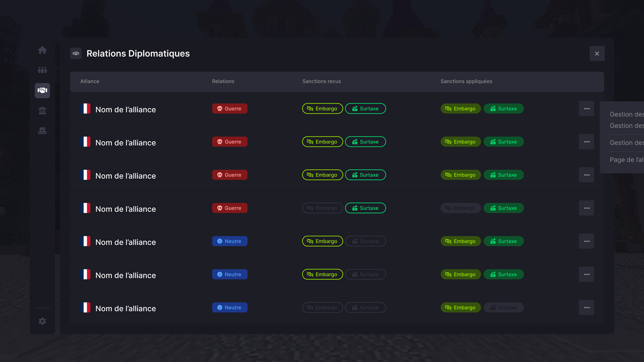Click Guerre badge in first row
The image size is (644, 362).
click(230, 109)
